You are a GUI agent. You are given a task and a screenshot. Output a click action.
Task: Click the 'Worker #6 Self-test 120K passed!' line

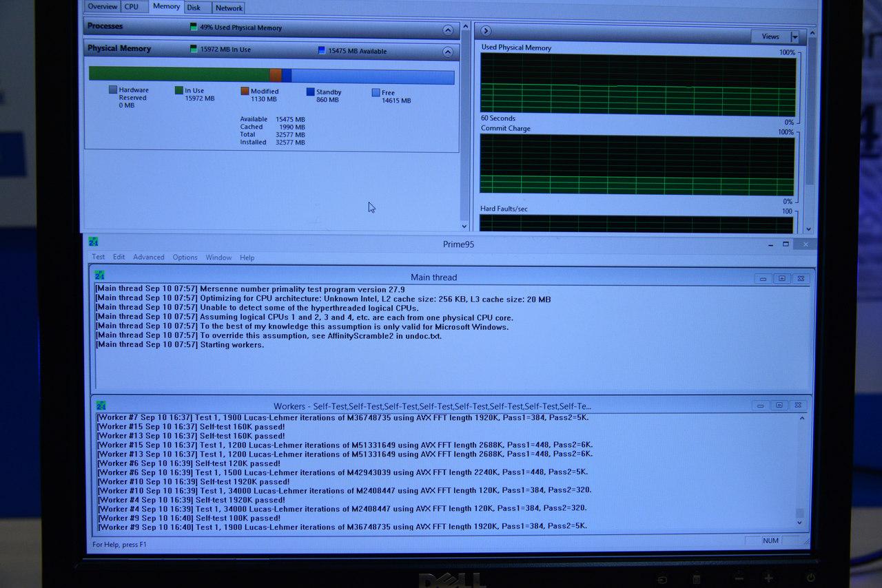[189, 463]
